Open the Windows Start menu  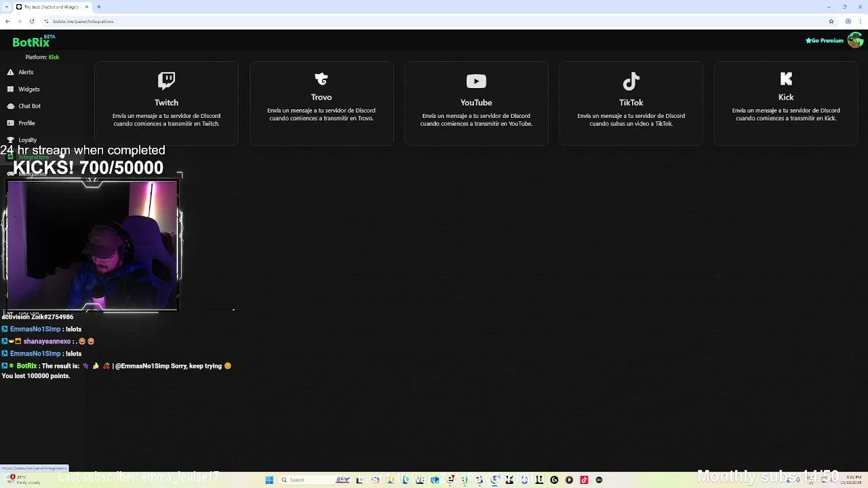[269, 480]
